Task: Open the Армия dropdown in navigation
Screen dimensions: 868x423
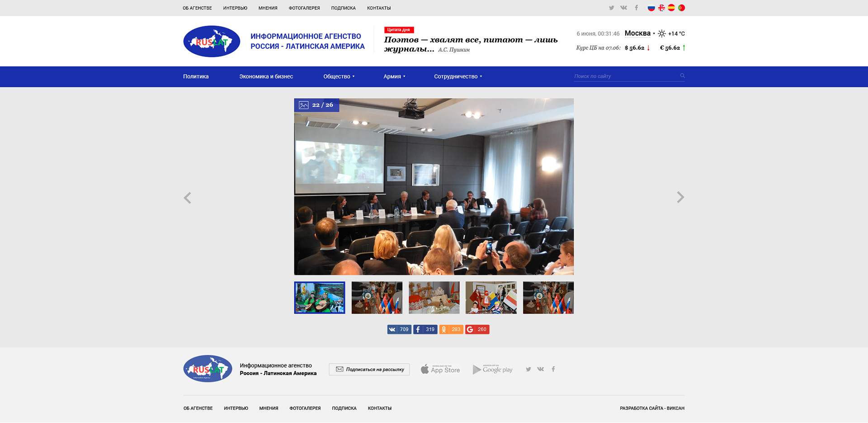Action: coord(394,76)
